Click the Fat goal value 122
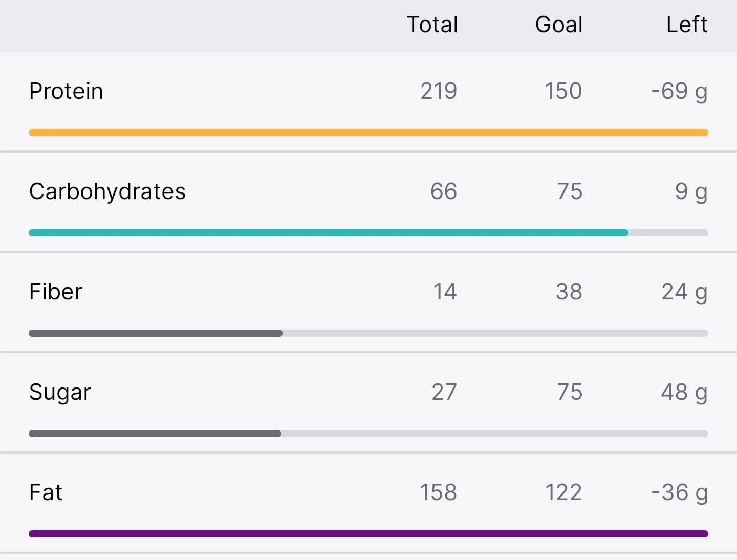This screenshot has height=560, width=737. (x=563, y=492)
